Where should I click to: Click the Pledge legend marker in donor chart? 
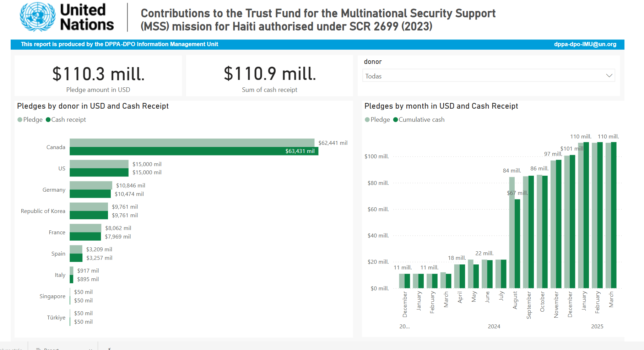tap(20, 120)
